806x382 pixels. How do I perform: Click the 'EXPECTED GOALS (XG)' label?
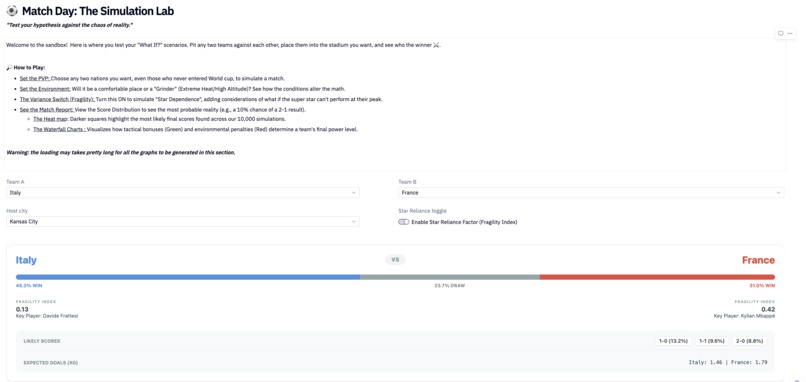click(50, 363)
